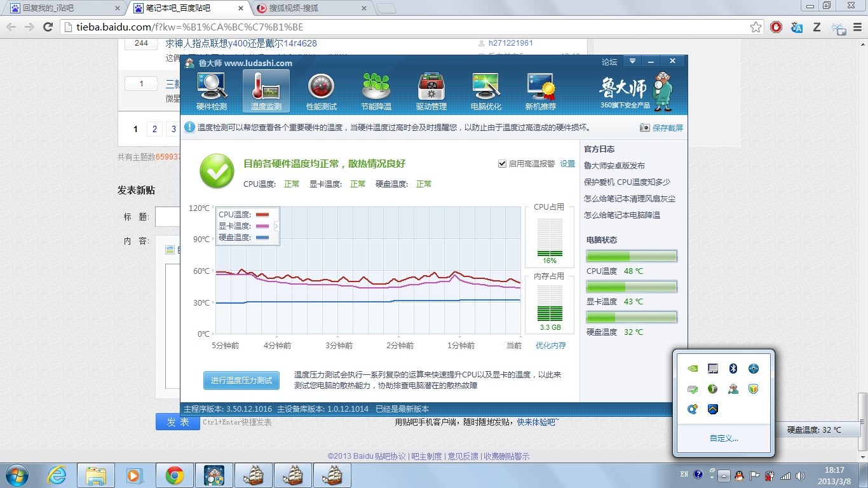Open 怎么给笔记本清理风扇灰尘 link
868x488 pixels.
[630, 199]
